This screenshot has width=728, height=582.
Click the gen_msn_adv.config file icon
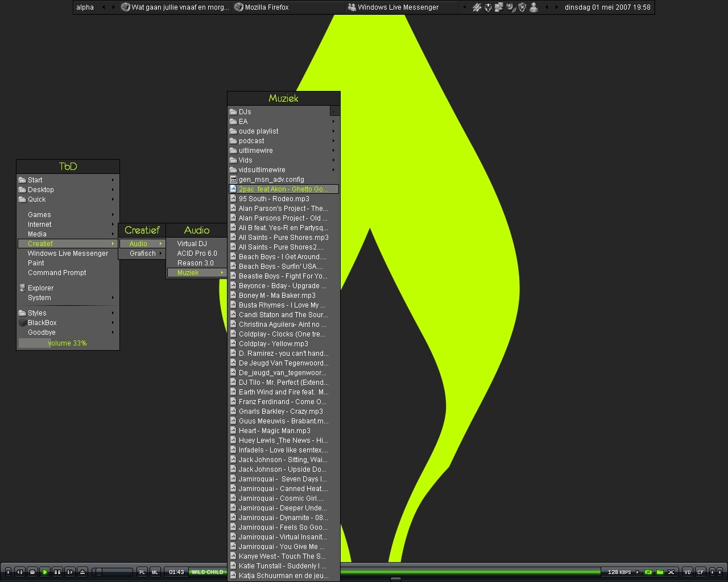[233, 180]
